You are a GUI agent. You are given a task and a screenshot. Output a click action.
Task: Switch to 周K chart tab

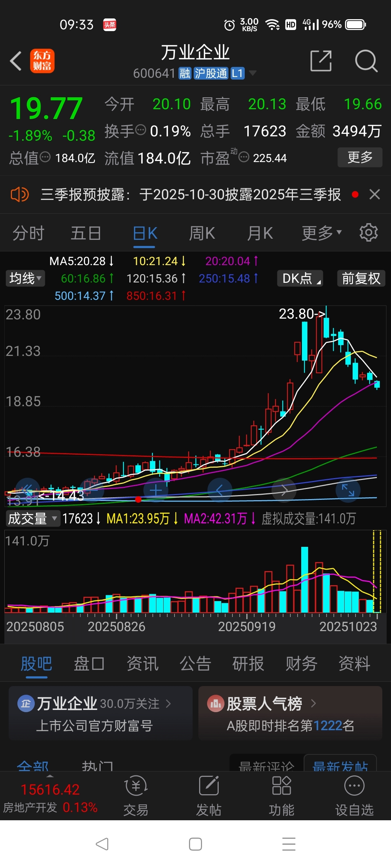202,233
